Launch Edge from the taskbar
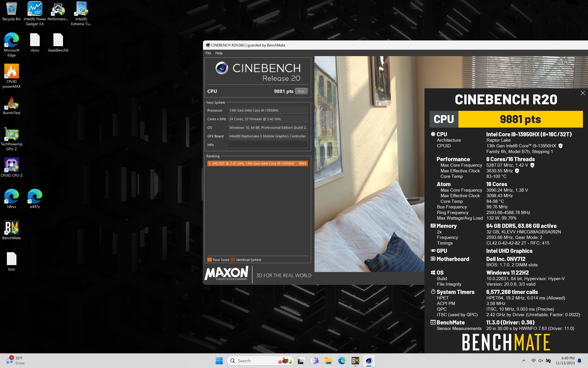 click(342, 361)
